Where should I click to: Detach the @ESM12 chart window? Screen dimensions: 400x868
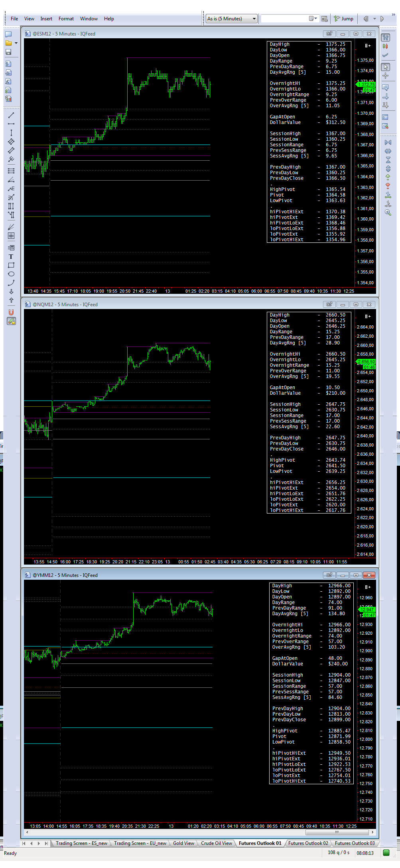[329, 34]
